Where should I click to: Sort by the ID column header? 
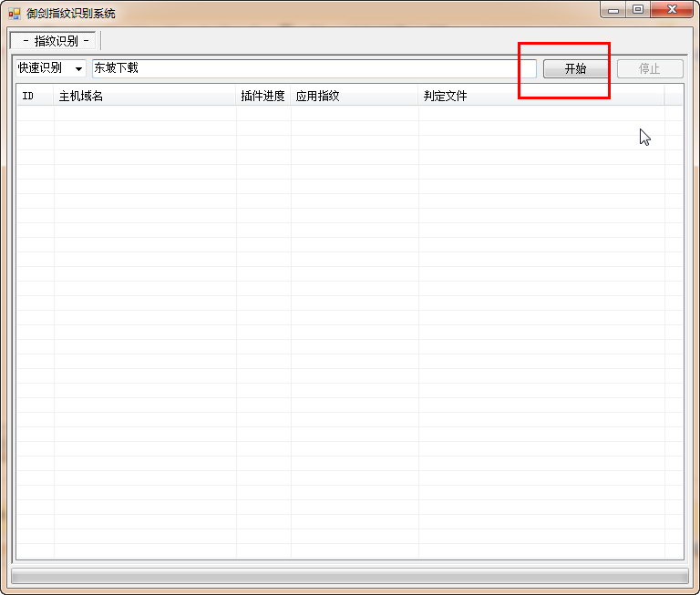tap(35, 96)
